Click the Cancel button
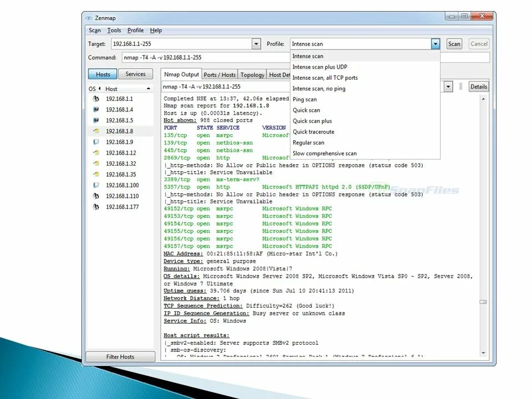Screen dimensions: 532x399 (479, 44)
